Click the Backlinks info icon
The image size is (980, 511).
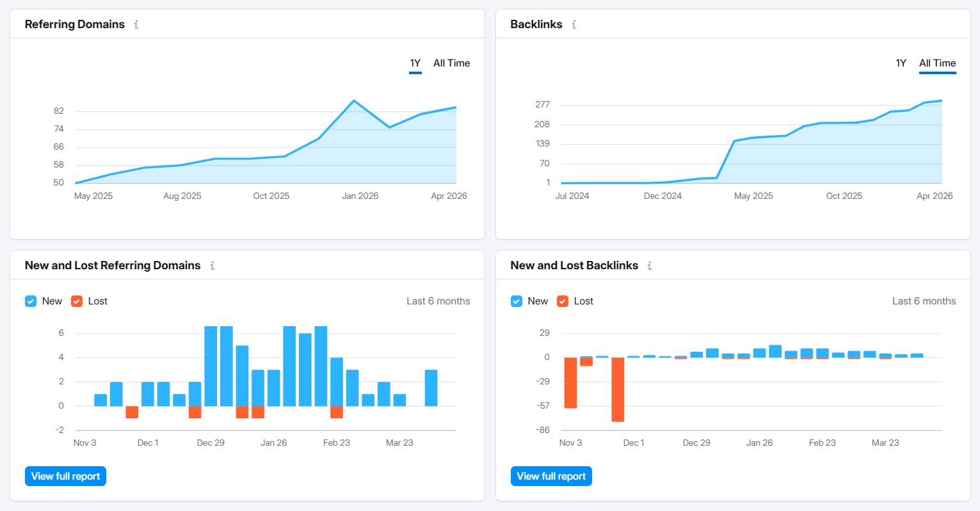(574, 24)
